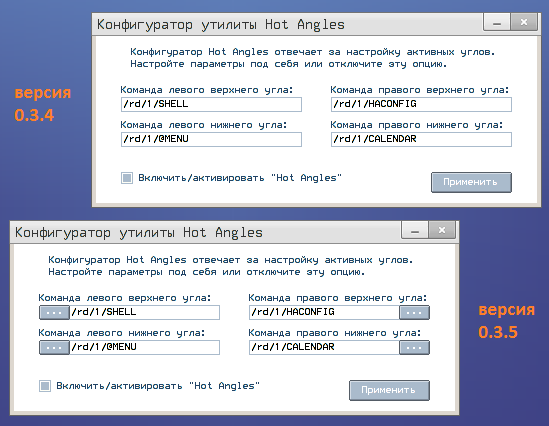Enable Hot Angles checkbox in version 0.3.4 window
This screenshot has height=426, width=549.
(x=127, y=178)
